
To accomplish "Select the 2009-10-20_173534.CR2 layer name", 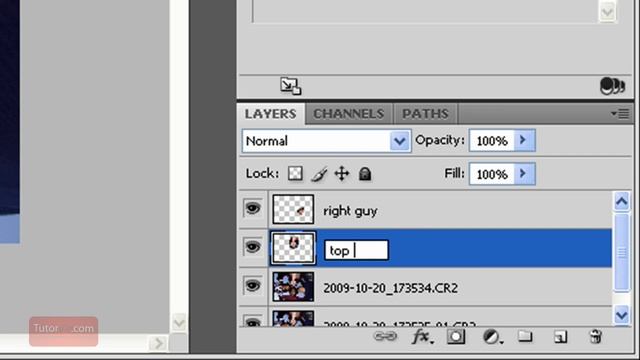I will [390, 288].
